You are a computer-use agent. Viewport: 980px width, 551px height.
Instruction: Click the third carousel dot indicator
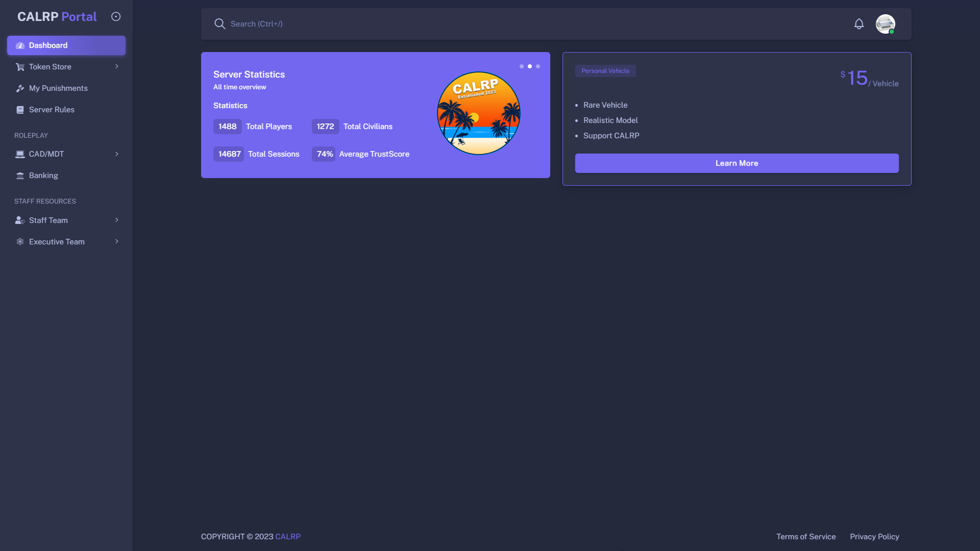[538, 66]
